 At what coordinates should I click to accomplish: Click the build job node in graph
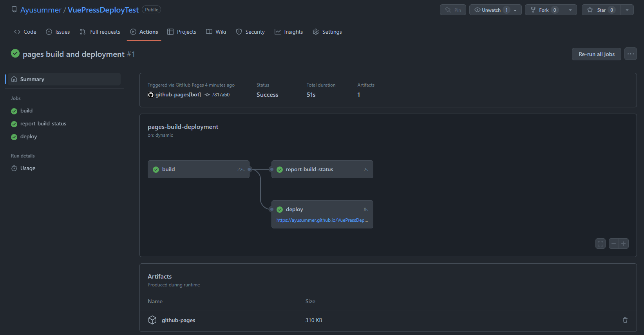click(199, 169)
